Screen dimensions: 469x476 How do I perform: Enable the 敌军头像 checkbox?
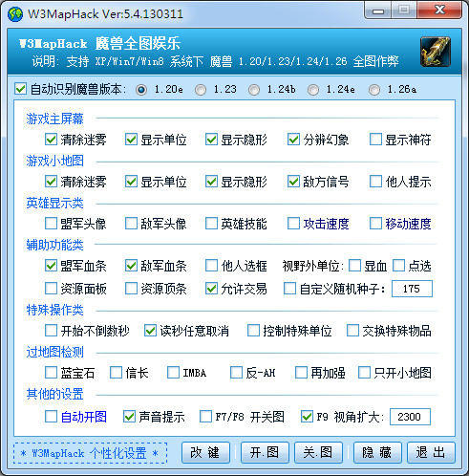pos(131,224)
